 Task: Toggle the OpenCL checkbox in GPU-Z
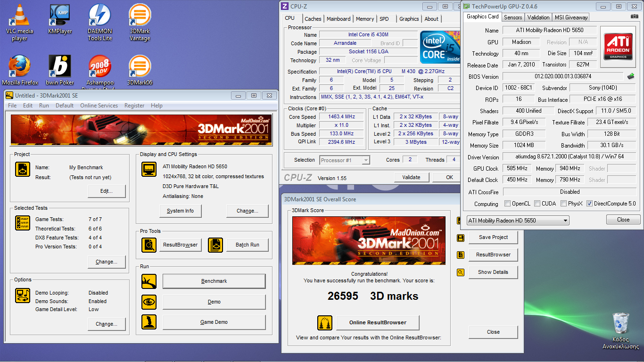[x=507, y=204]
